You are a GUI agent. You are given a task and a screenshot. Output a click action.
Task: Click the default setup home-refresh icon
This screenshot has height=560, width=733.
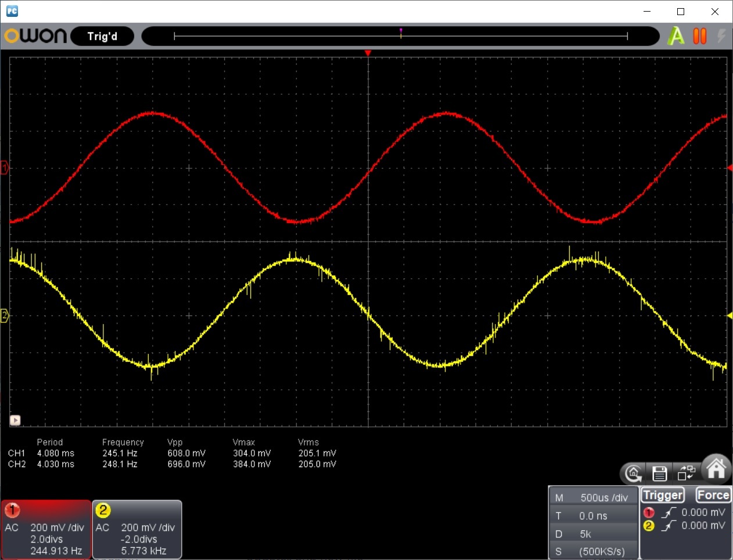pyautogui.click(x=633, y=473)
